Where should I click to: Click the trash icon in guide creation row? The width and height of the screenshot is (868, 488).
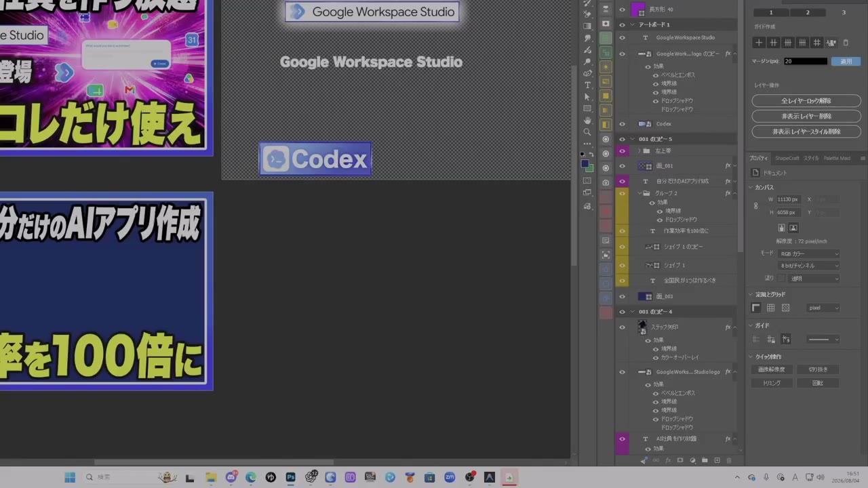(x=846, y=43)
